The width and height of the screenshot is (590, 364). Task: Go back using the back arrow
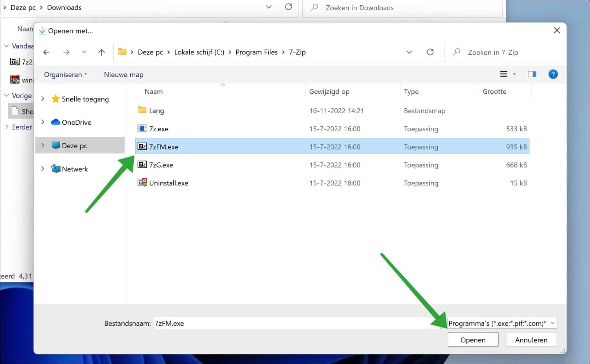click(x=46, y=52)
